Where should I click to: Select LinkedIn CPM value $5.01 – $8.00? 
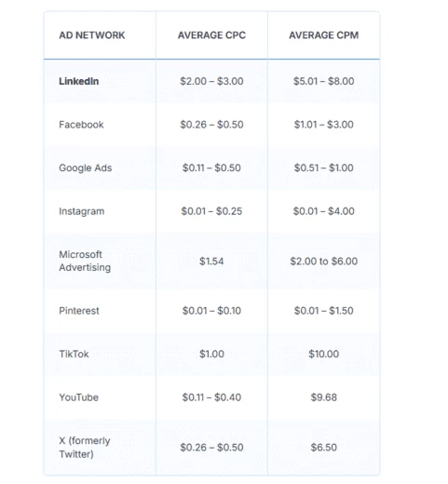(x=324, y=81)
